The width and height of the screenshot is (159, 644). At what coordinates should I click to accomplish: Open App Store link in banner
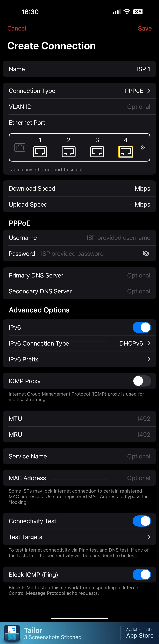tap(139, 633)
